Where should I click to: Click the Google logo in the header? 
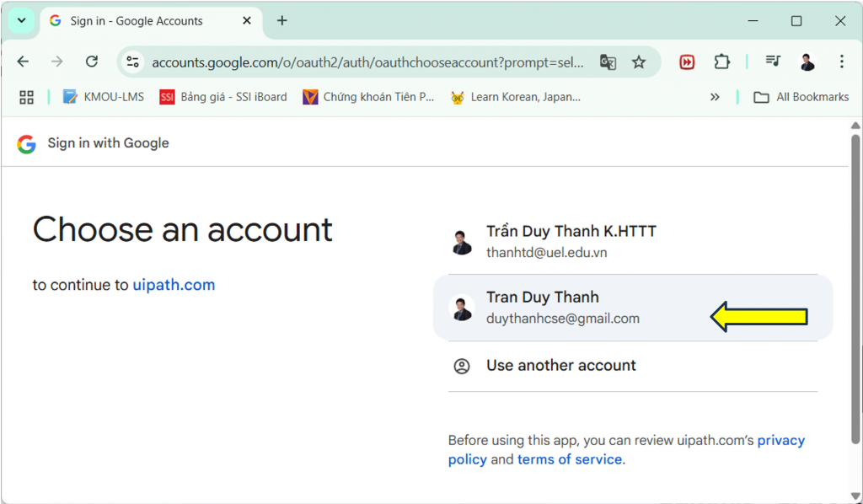(26, 143)
